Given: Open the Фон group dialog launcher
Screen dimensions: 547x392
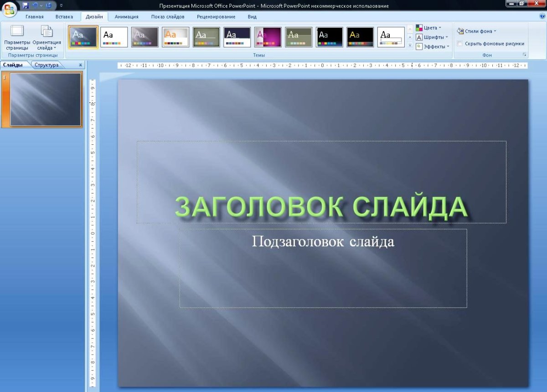Looking at the screenshot, I should (525, 55).
